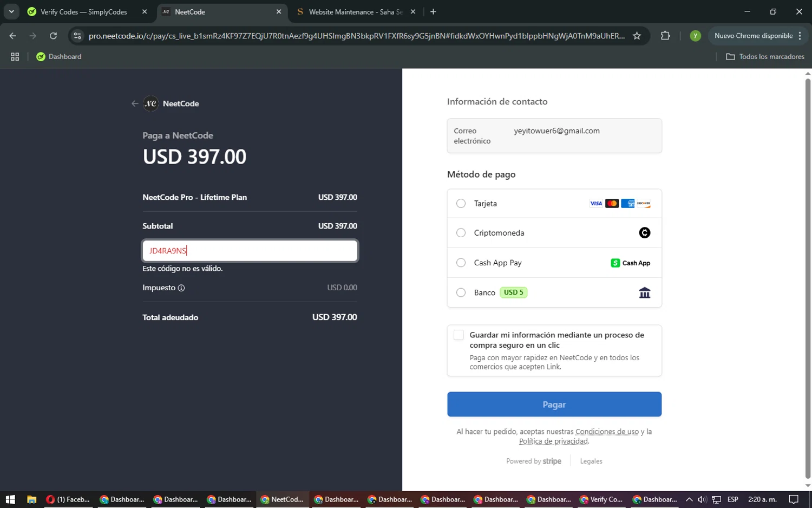Switch to Verify Co... taskbar window
The image size is (812, 508).
pyautogui.click(x=602, y=499)
